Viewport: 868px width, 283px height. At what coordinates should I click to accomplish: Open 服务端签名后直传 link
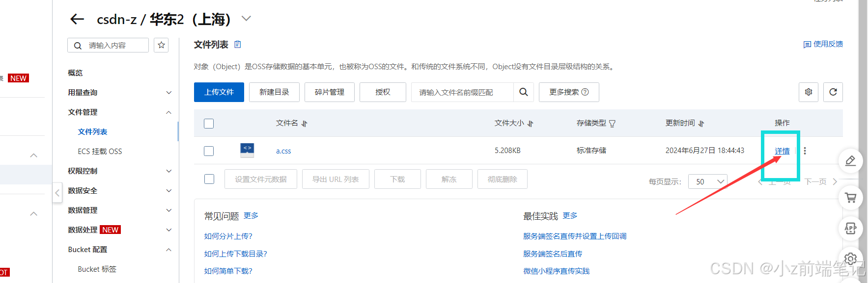coord(553,254)
